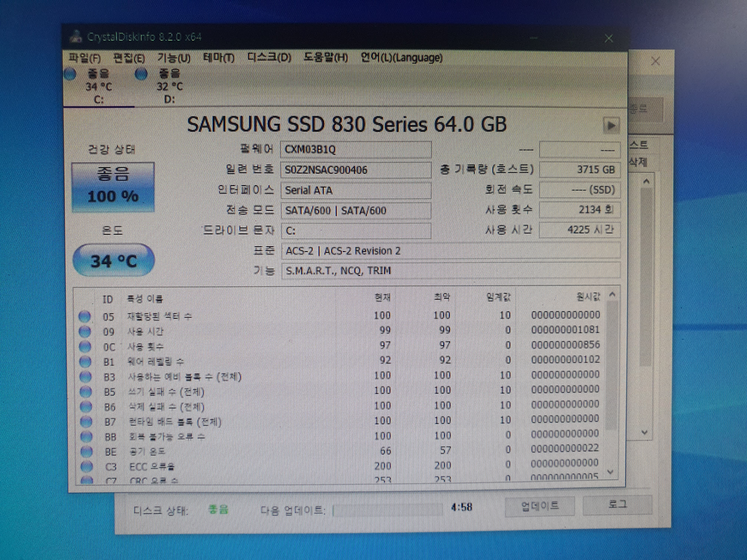The height and width of the screenshot is (560, 747).
Task: Select raw value 000000000022 in row BE
Action: tap(565, 448)
